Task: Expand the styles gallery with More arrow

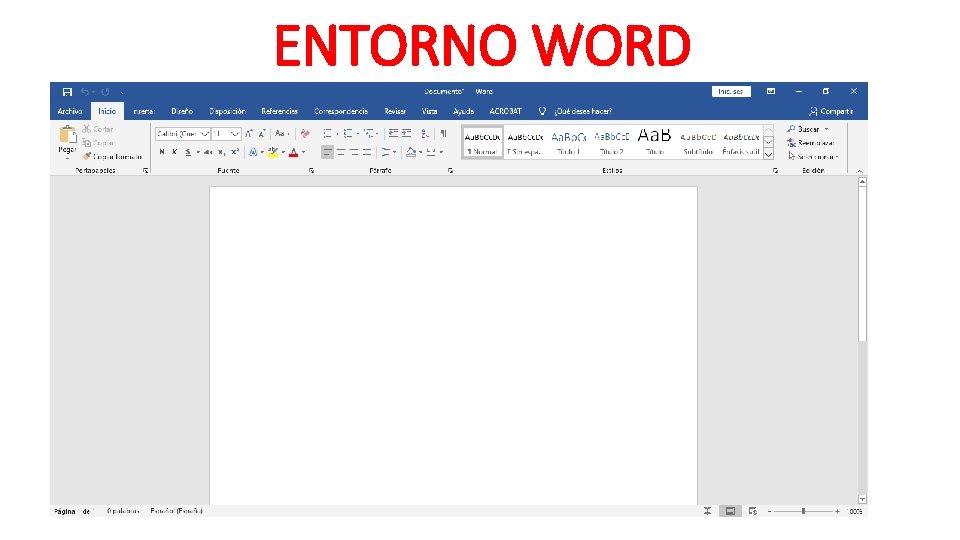Action: click(768, 155)
